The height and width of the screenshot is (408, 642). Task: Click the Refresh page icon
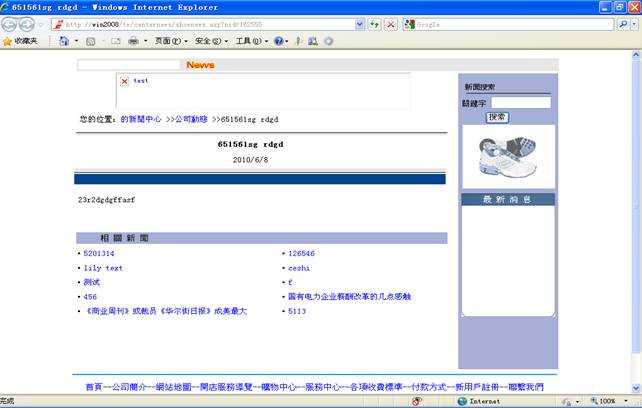(x=375, y=24)
